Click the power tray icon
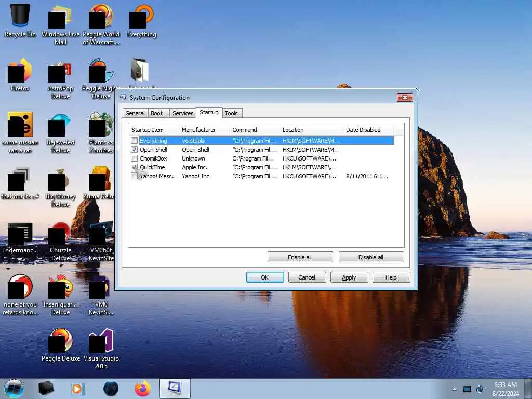Screen dimensions: 532x399 [x=480, y=389]
